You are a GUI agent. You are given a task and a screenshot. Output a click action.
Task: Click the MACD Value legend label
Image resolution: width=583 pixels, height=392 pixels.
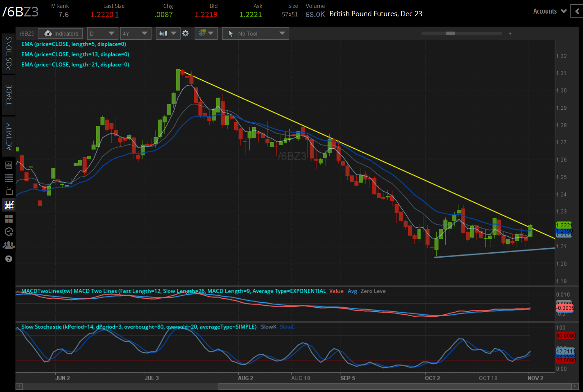[336, 291]
